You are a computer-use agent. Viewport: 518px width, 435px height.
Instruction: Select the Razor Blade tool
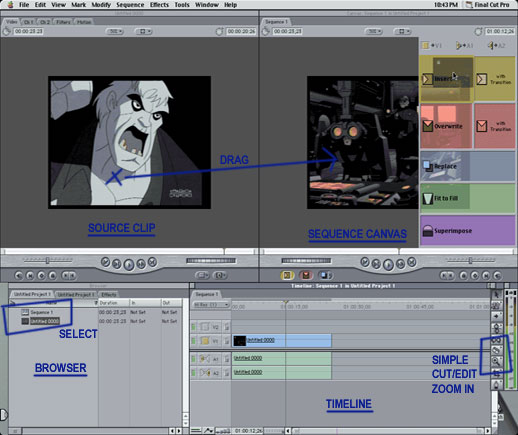point(496,350)
